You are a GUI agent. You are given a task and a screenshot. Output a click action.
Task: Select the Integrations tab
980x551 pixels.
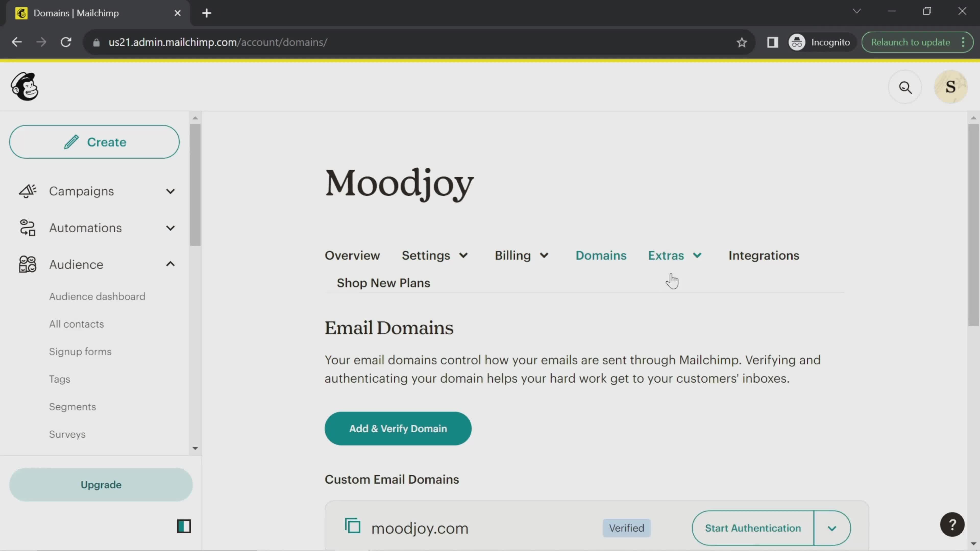[764, 255]
